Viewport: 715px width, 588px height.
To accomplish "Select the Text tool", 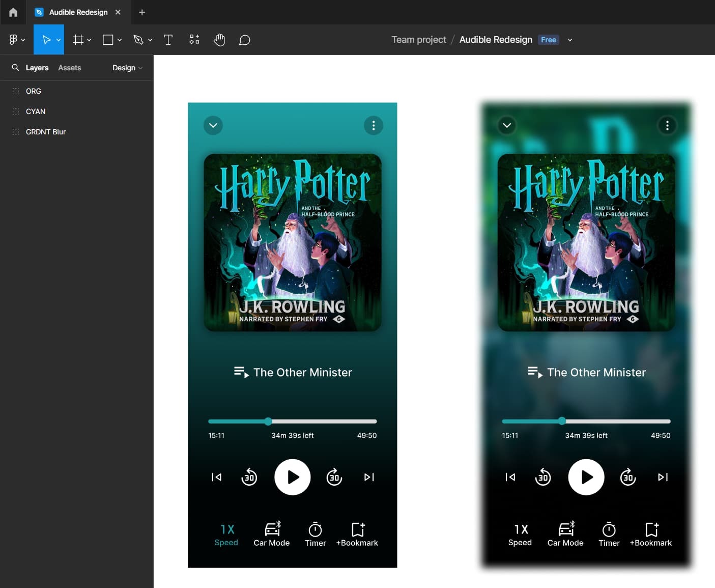I will click(168, 40).
